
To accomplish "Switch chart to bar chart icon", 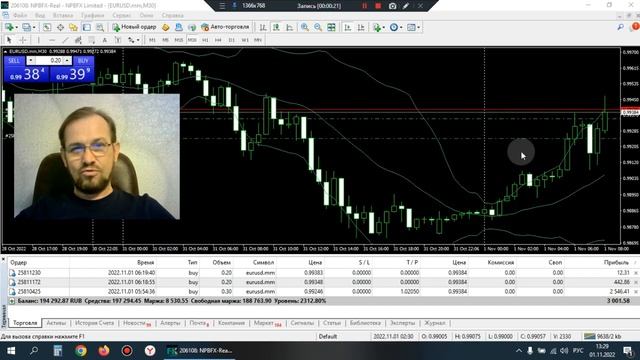I will click(263, 27).
